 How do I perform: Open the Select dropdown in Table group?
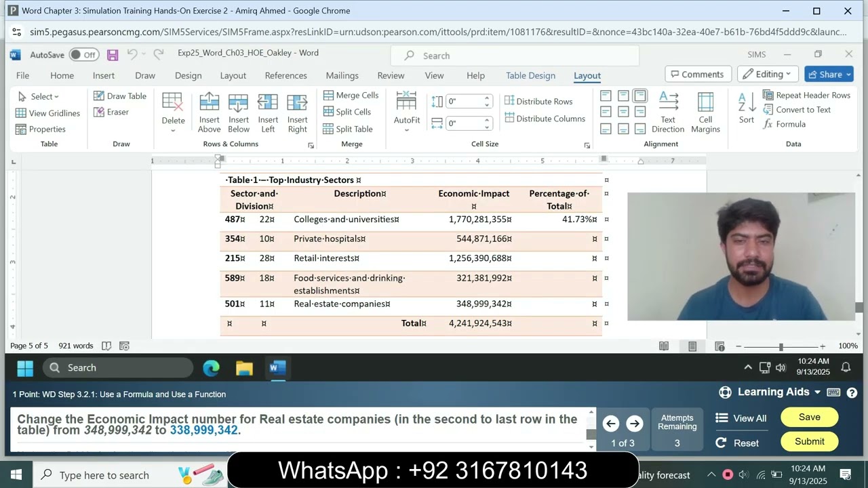(x=39, y=96)
